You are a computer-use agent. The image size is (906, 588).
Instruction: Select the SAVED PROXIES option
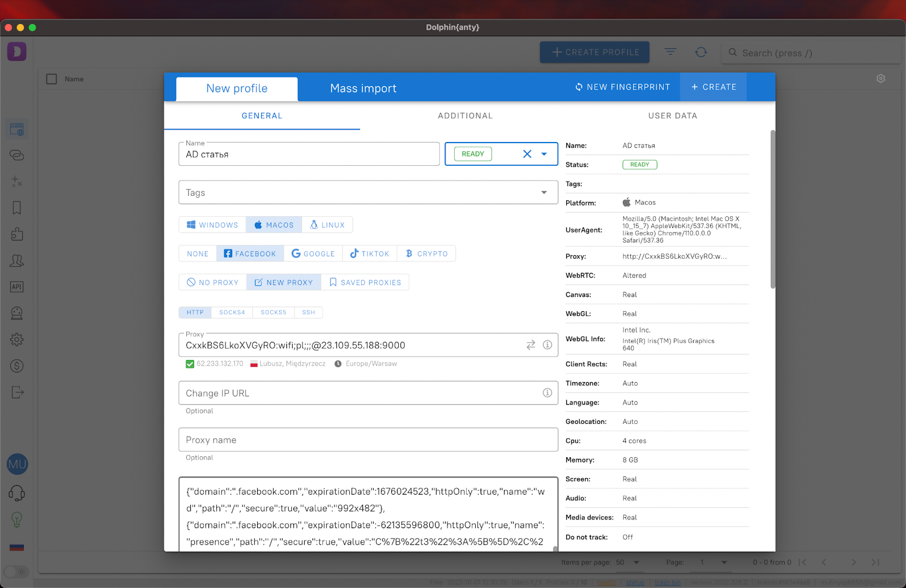365,282
